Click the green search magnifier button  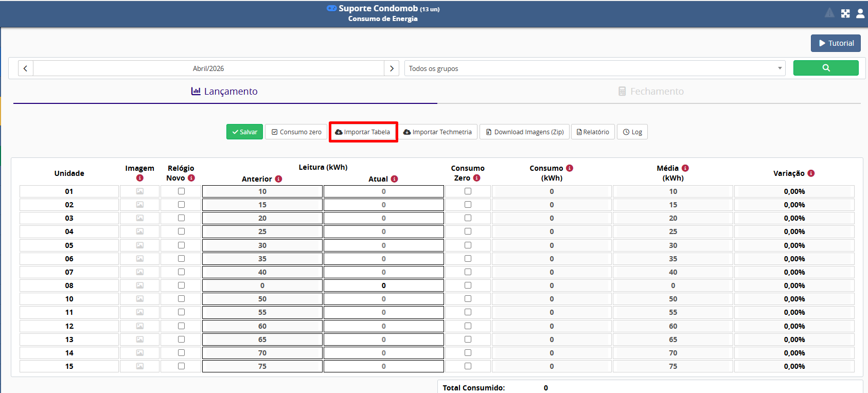pyautogui.click(x=826, y=68)
